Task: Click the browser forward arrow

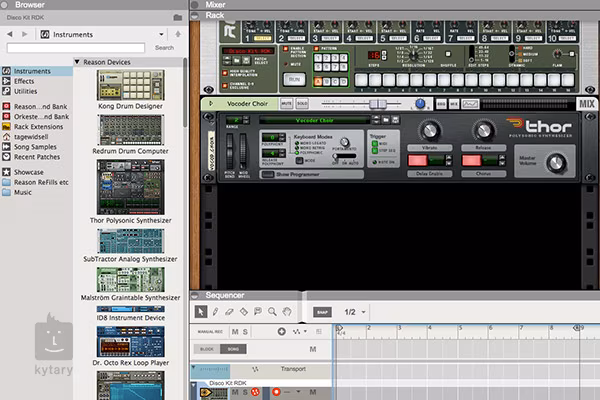Action: pyautogui.click(x=24, y=34)
